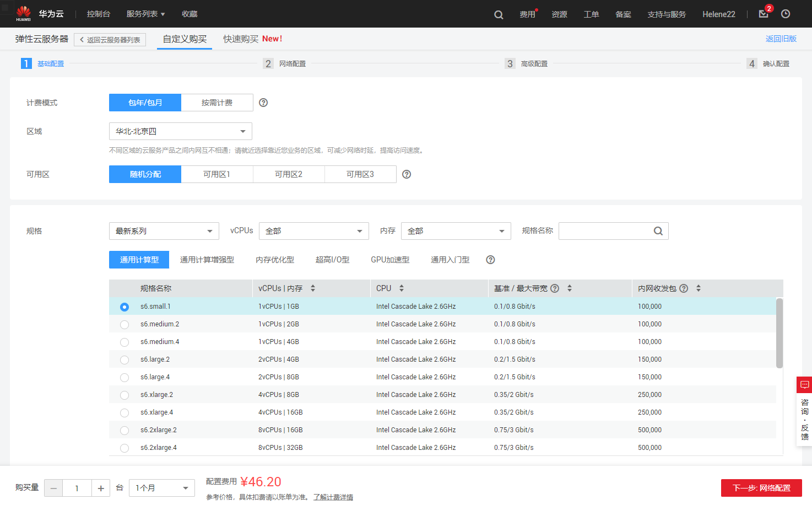Click 返回云服务器列表 button
Image resolution: width=812 pixels, height=510 pixels.
click(x=110, y=40)
